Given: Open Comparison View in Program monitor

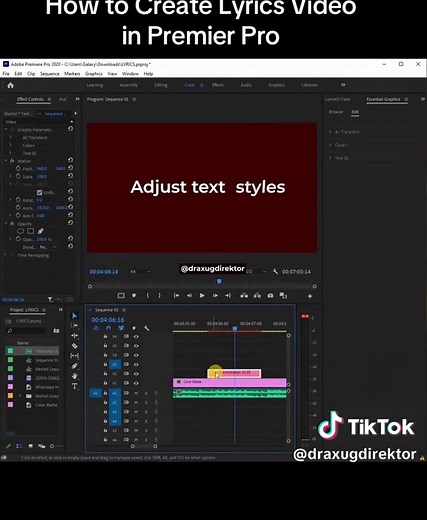Looking at the screenshot, I should click(x=283, y=295).
